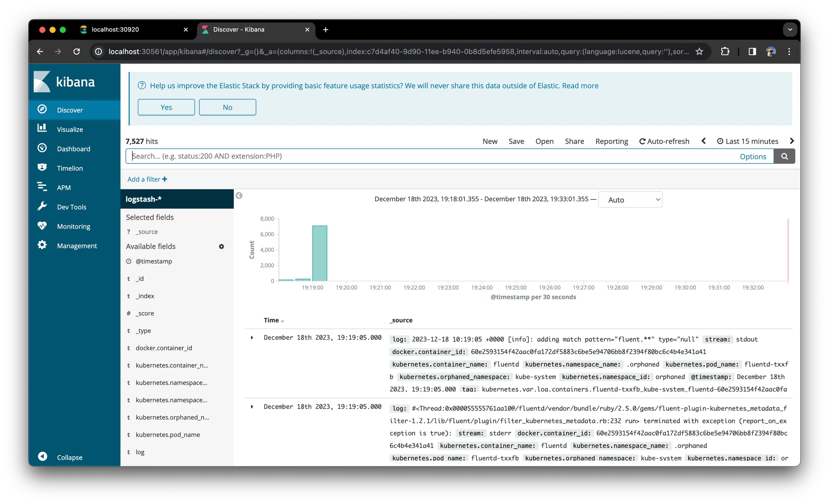Click the Management gear icon
Viewport: 829px width, 504px height.
tap(42, 245)
